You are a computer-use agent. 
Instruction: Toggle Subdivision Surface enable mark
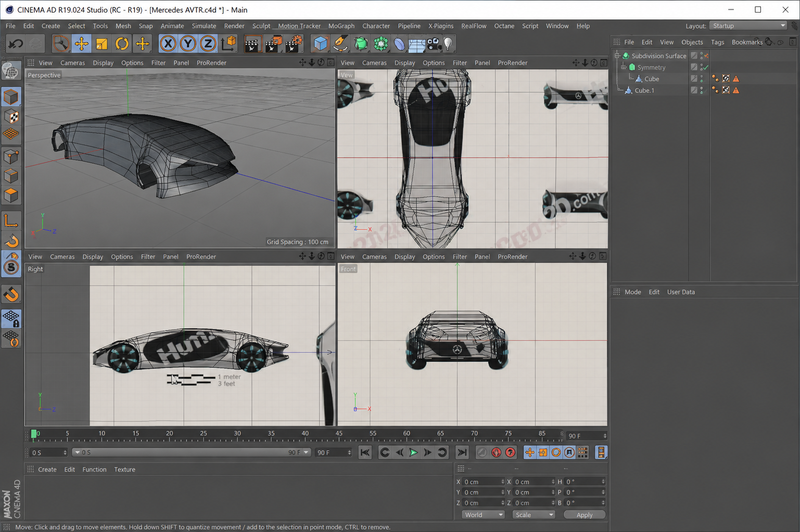(706, 56)
